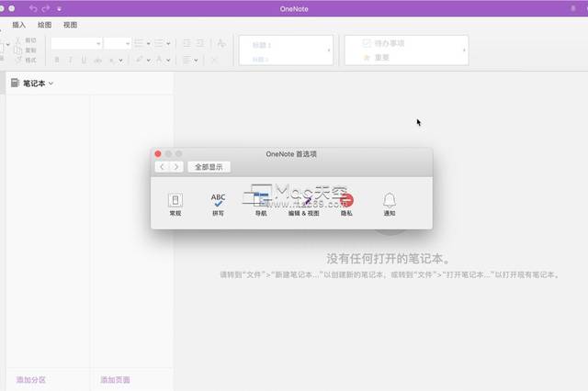Open the 绘图 ribbon tab

44,25
